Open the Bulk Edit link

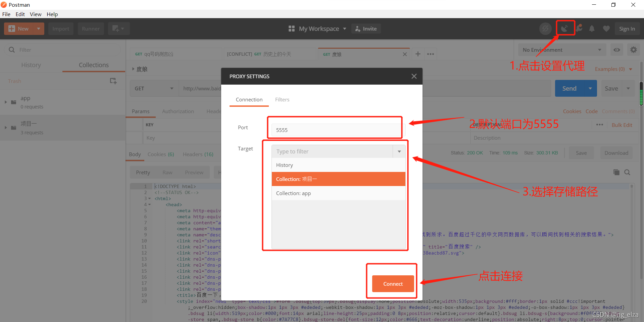pos(622,125)
